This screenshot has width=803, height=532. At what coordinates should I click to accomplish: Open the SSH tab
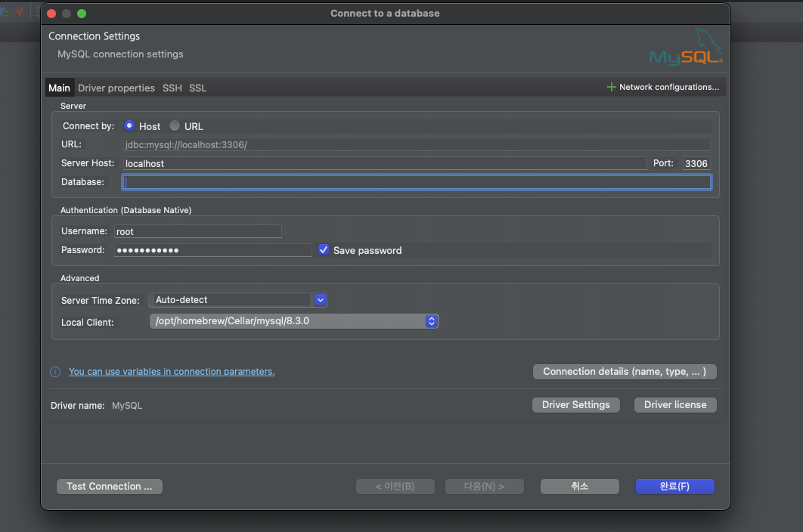coord(172,88)
